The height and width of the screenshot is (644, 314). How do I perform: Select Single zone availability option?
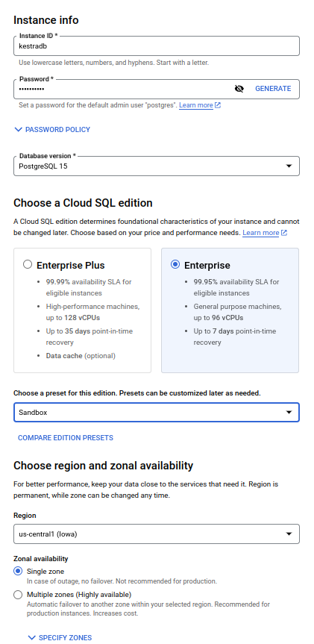18,572
